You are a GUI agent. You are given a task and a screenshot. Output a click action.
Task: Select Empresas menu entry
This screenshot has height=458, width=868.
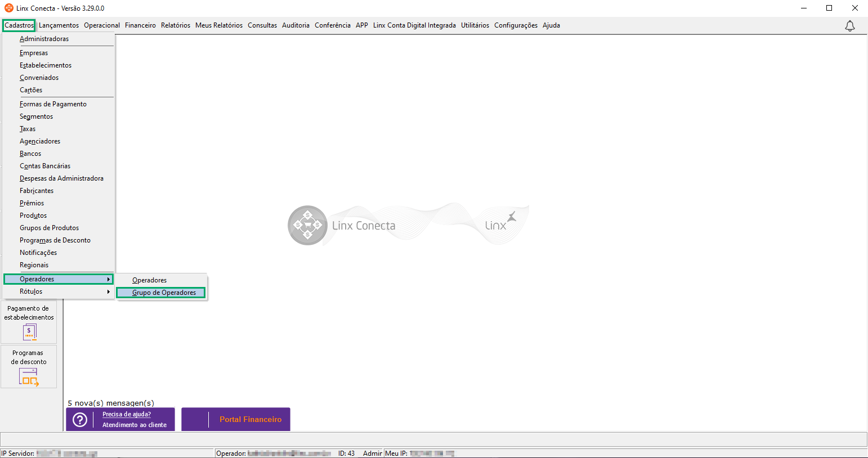coord(59,53)
